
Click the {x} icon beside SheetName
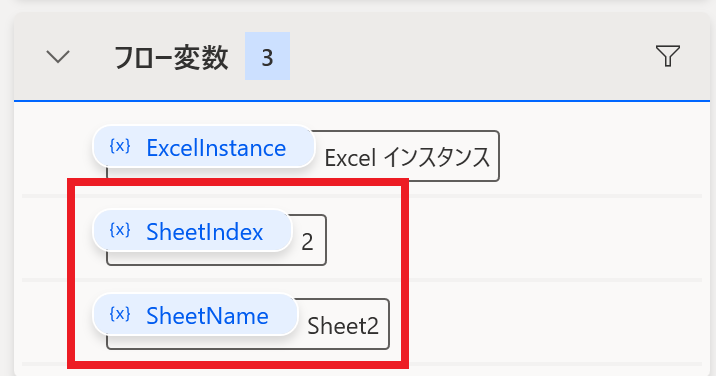[120, 314]
